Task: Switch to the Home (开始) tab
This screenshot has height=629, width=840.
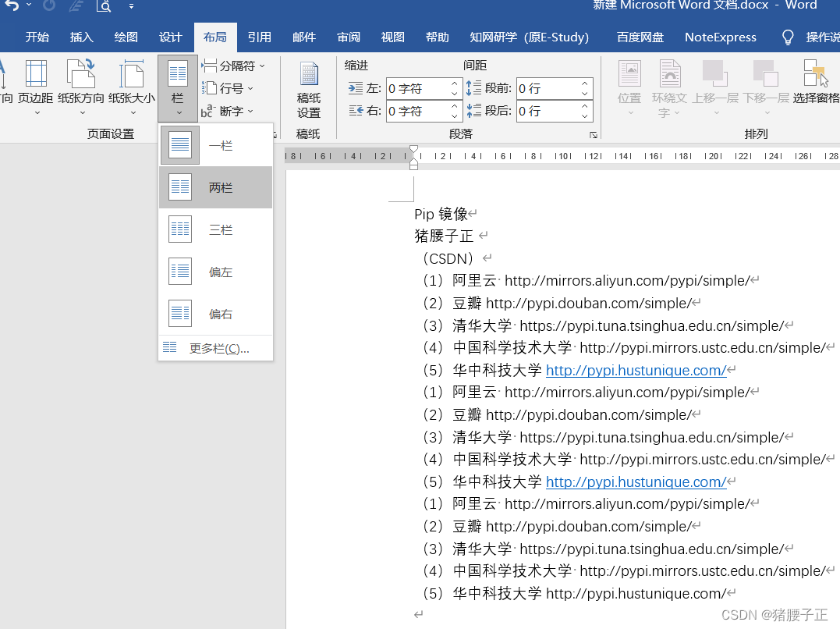Action: (37, 37)
